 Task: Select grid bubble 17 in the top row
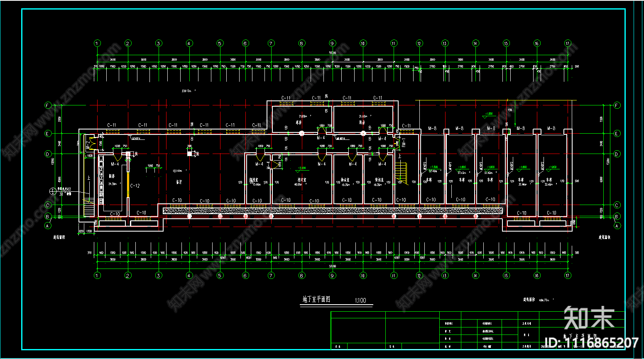568,43
